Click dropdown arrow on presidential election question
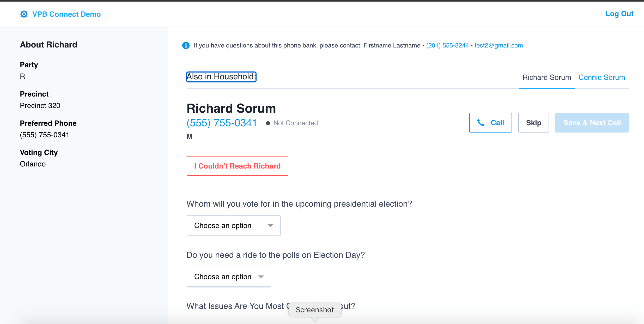Viewport: 644px width, 324px height. point(270,225)
